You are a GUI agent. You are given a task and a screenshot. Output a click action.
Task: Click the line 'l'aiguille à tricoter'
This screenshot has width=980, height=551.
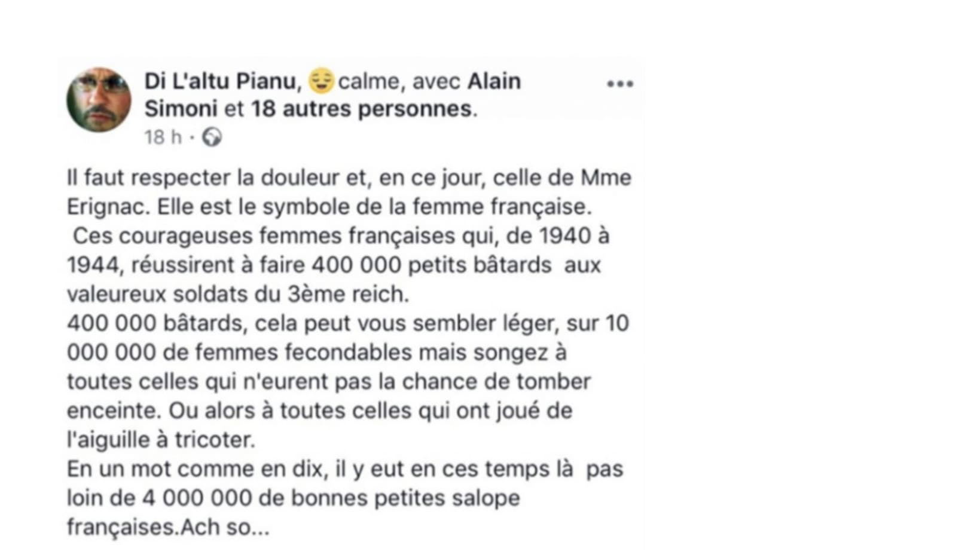coord(161,440)
